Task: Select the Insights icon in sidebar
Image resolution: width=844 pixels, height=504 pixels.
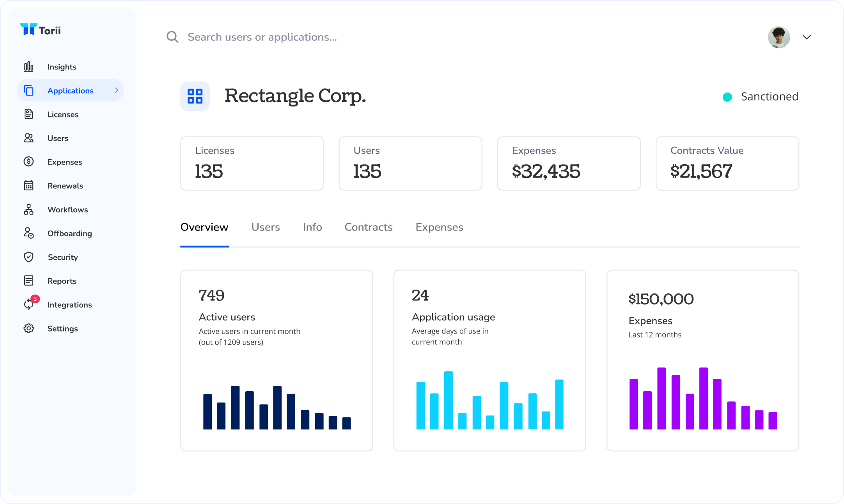Action: [29, 67]
